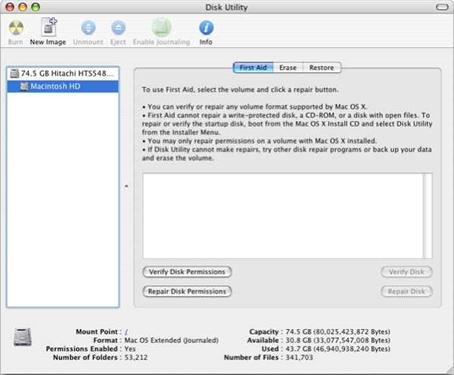Click the green zoom window button

coord(35,7)
